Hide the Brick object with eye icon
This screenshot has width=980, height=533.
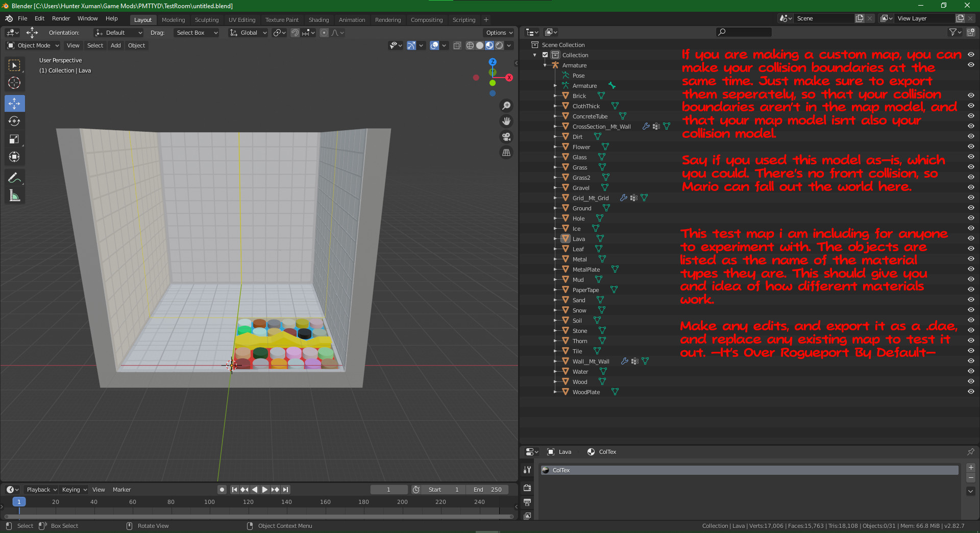[970, 95]
